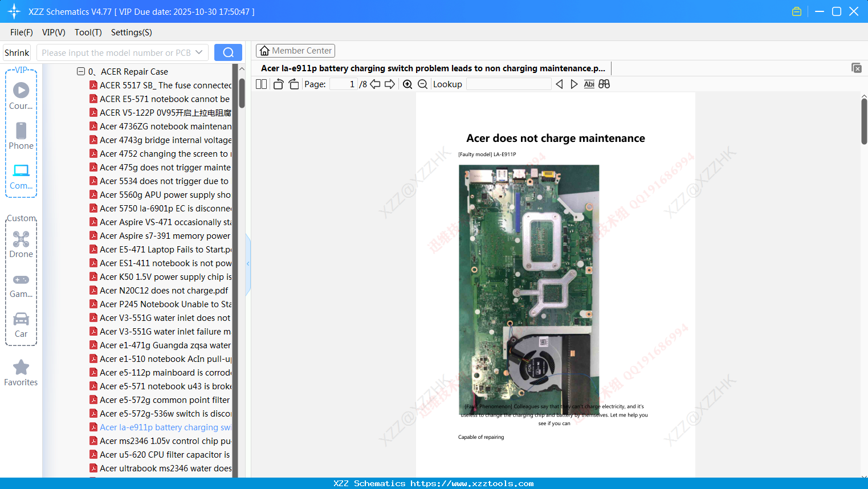Open the Favorites list

[x=21, y=373]
